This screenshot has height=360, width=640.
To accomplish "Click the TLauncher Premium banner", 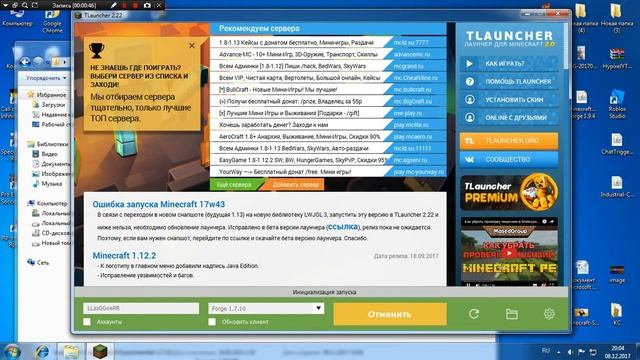I will coord(509,193).
